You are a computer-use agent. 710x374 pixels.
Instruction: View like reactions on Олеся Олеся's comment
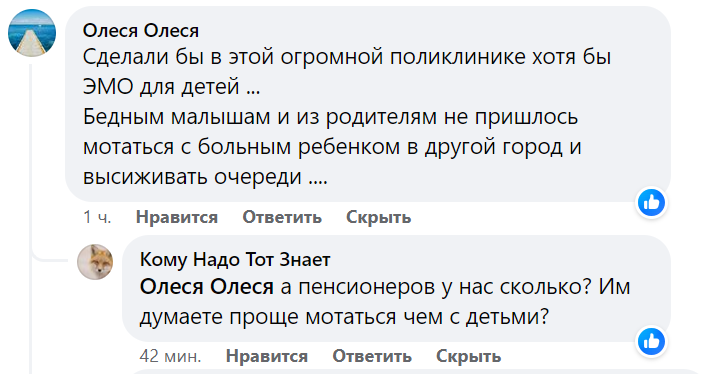click(x=651, y=202)
